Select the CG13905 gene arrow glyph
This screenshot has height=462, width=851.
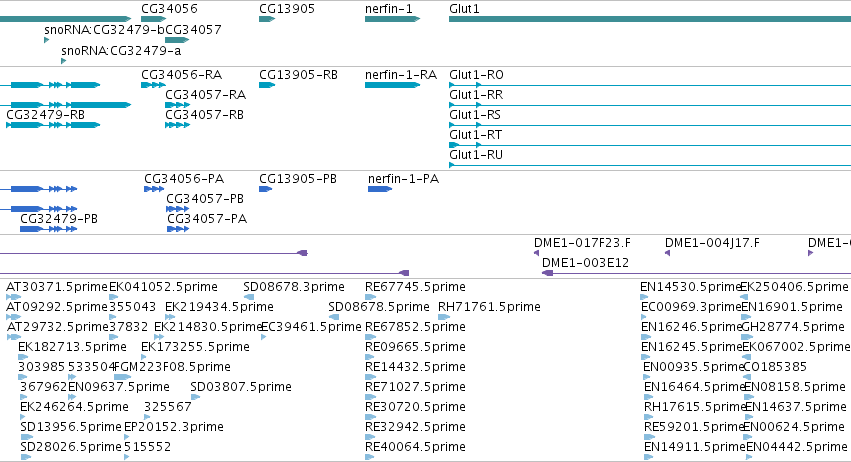click(267, 19)
